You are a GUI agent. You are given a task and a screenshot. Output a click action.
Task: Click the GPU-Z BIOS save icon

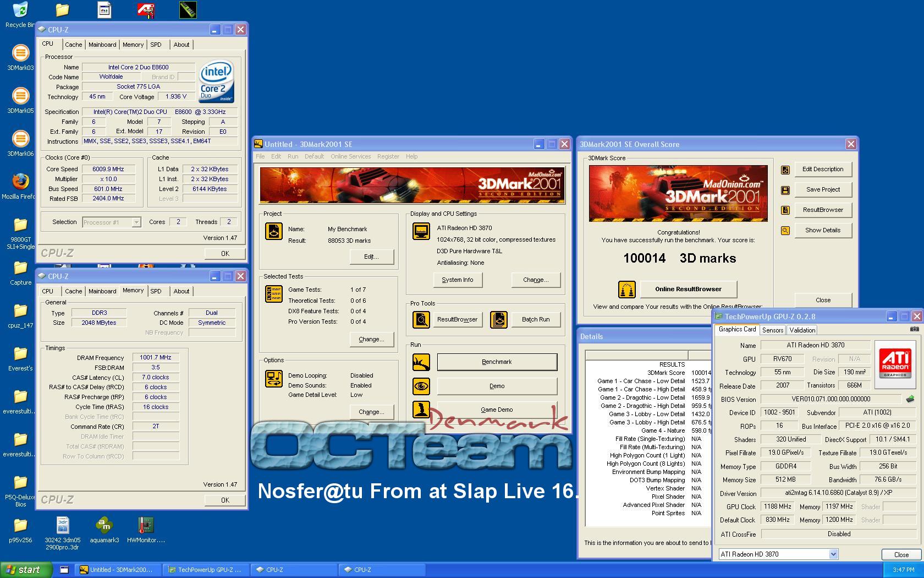(x=910, y=399)
